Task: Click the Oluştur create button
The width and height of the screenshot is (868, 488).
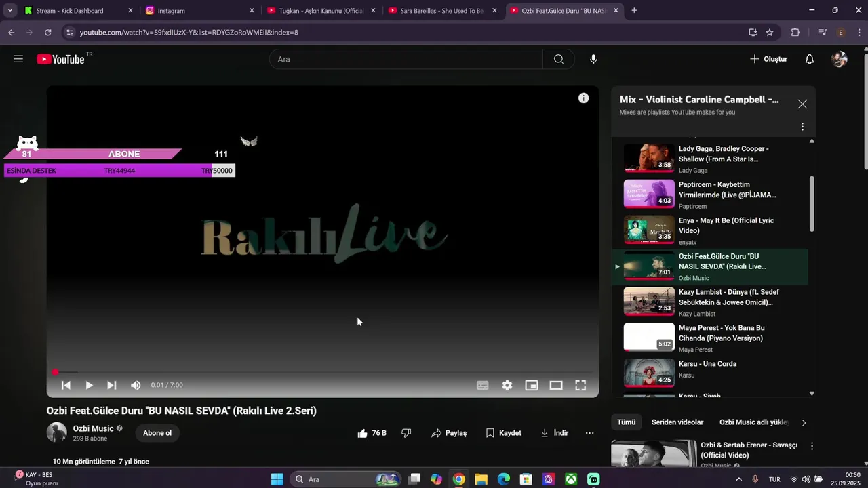Action: point(768,59)
